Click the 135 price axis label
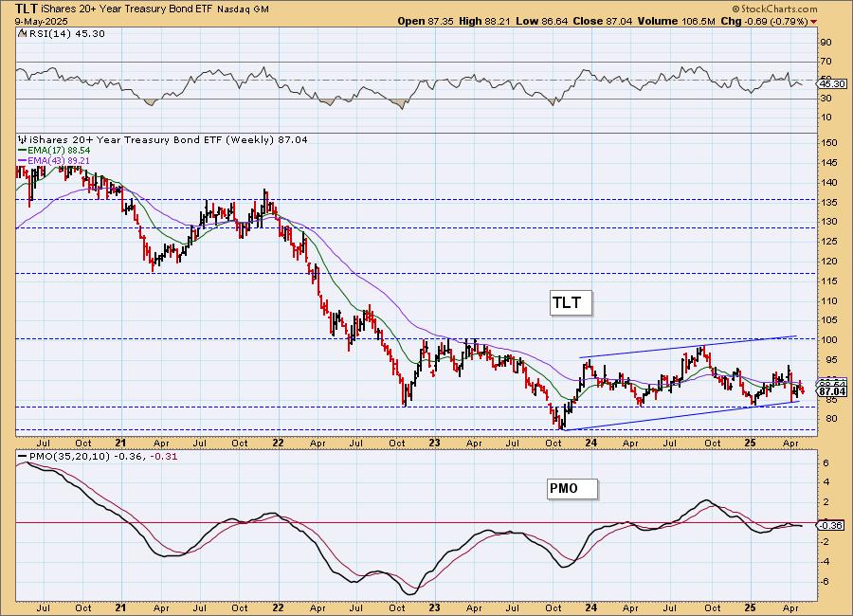853x616 pixels. point(829,203)
